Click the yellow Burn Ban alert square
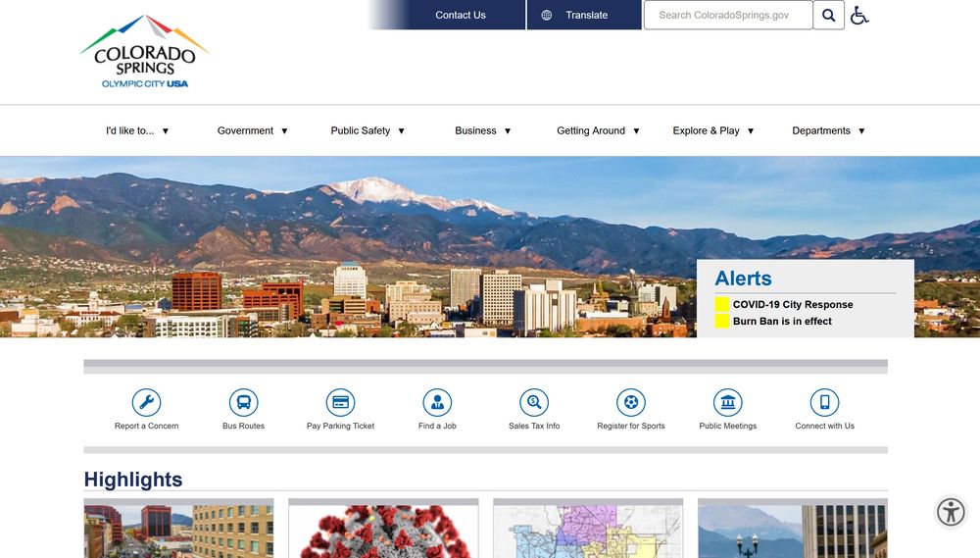Screen dimensions: 980x558 coord(722,321)
